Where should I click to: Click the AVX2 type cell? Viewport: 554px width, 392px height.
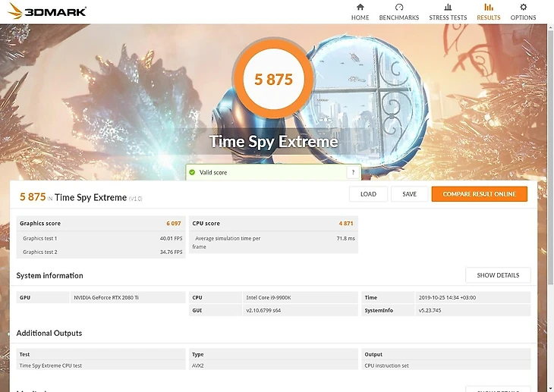(273, 365)
